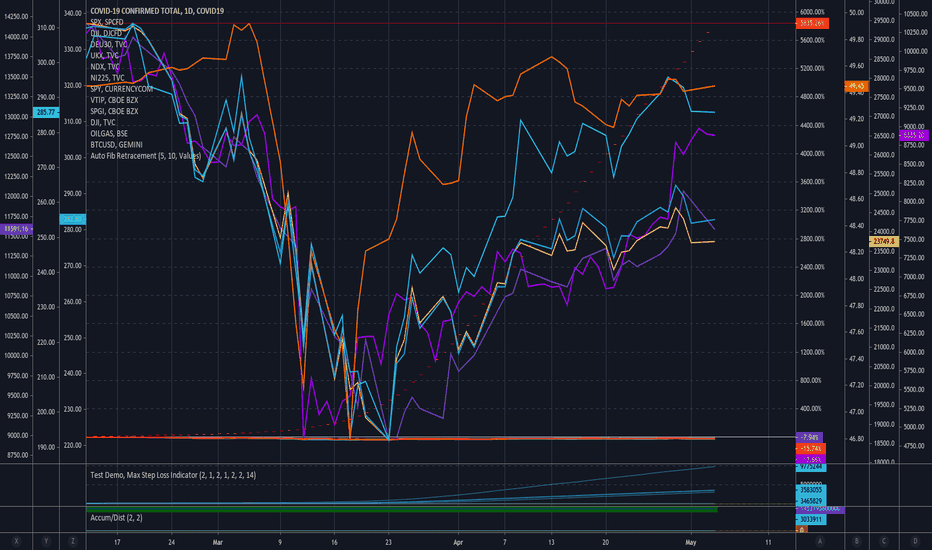Click the purple 11591.16 price label

16,228
